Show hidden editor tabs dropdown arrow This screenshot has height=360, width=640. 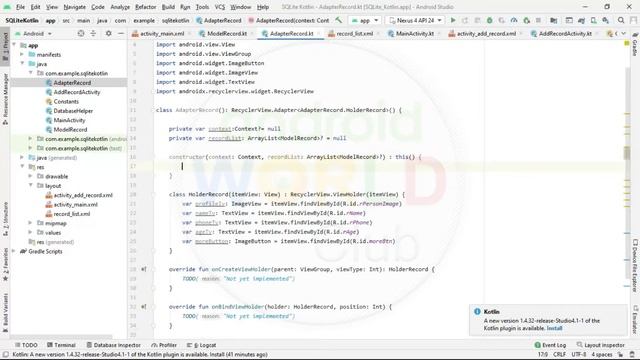624,33
